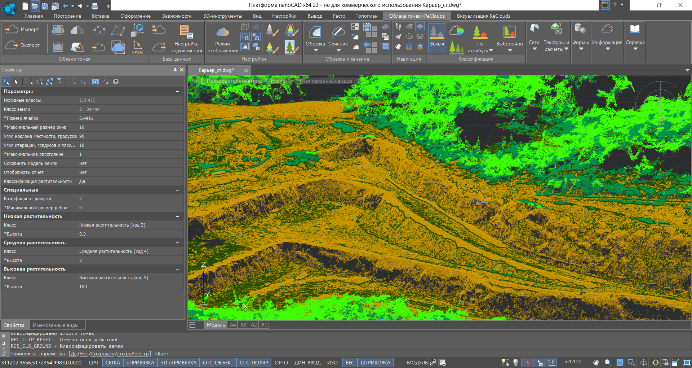Click the Режим отображения cloud button

[x=223, y=38]
